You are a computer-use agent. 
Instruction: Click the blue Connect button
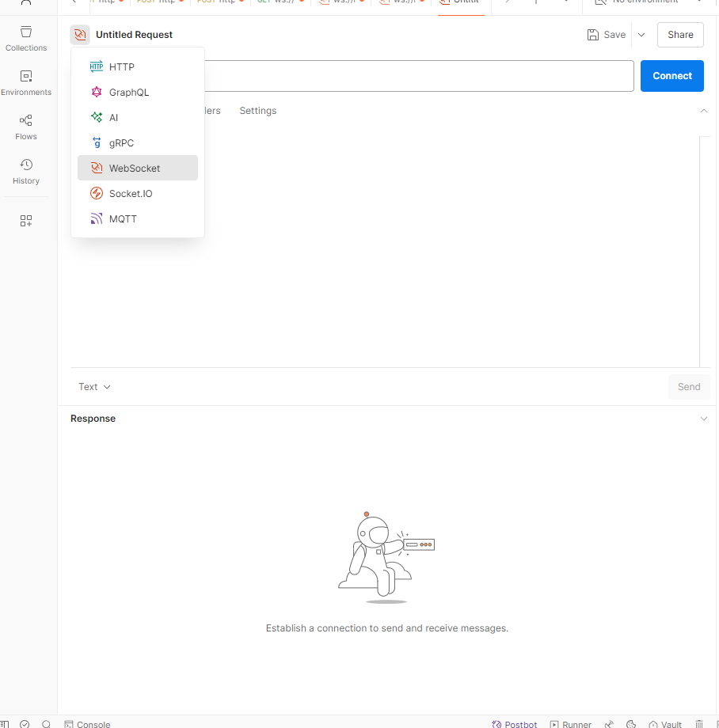pyautogui.click(x=672, y=76)
